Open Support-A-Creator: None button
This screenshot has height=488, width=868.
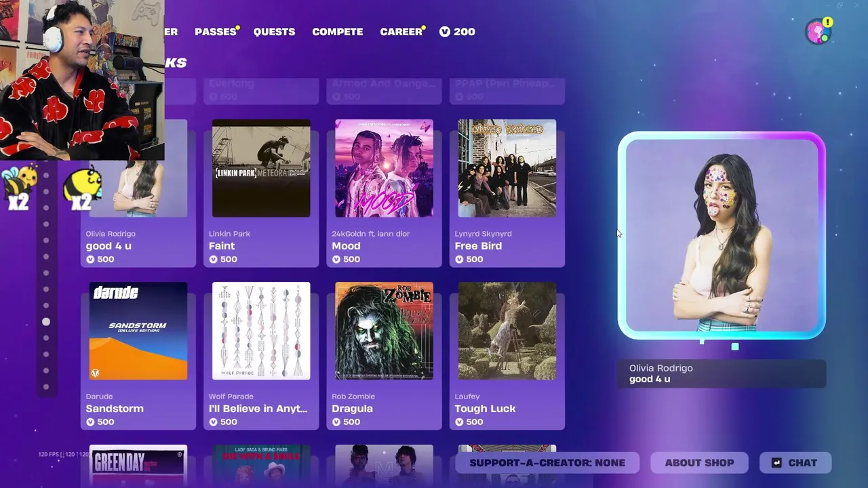tap(547, 463)
